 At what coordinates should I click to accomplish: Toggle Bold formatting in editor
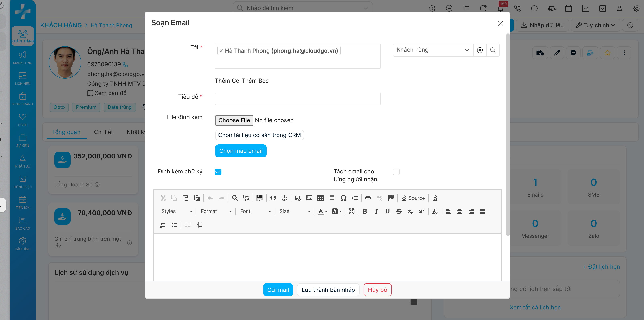coord(365,211)
